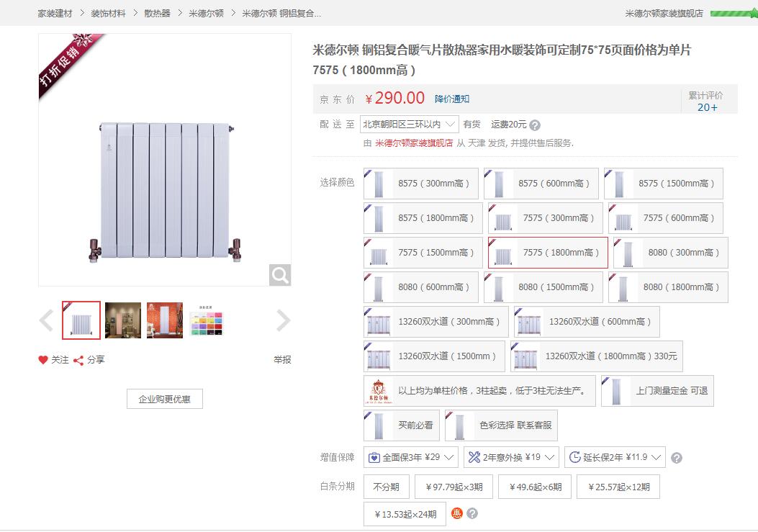Image resolution: width=758 pixels, height=532 pixels.
Task: Choose option 买前必看
Action: coord(402,425)
